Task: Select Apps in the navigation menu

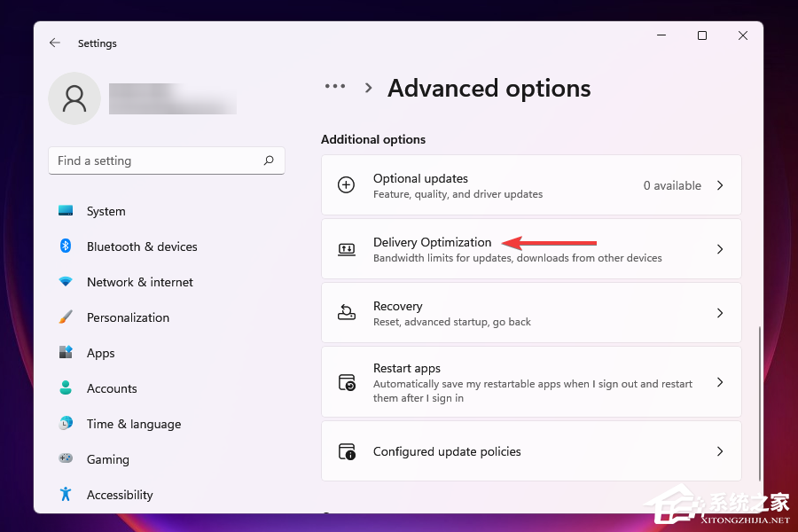Action: click(100, 353)
